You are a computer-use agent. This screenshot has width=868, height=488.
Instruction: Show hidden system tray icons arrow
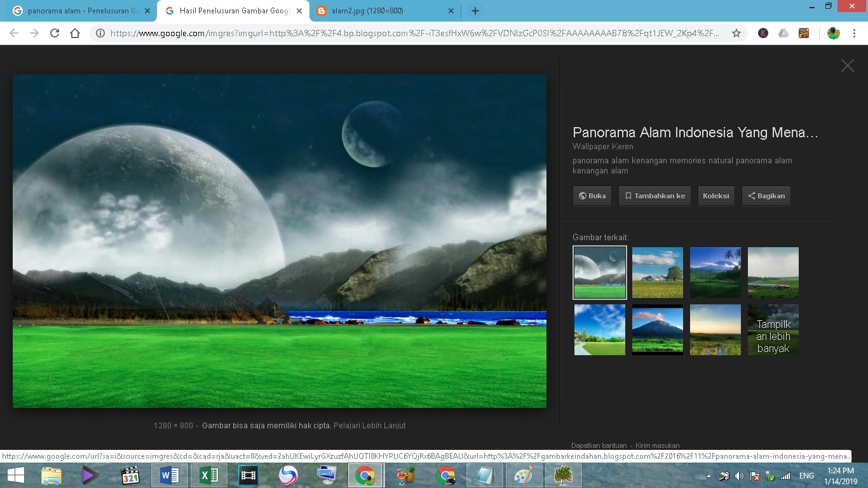click(x=709, y=476)
